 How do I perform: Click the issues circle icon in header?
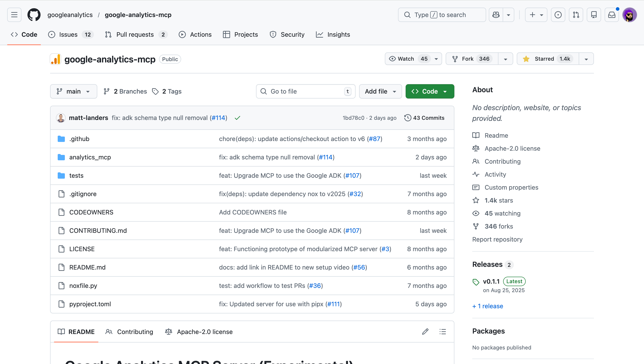(558, 15)
